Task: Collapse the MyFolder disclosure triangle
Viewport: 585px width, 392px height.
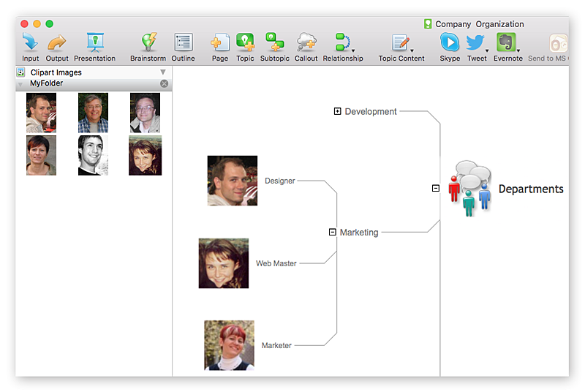Action: click(20, 84)
